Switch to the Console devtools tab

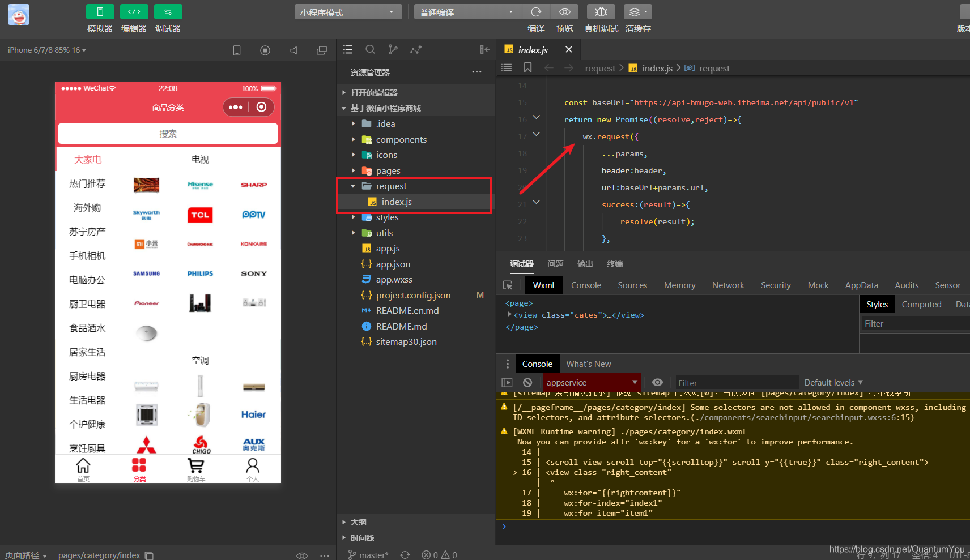click(586, 285)
